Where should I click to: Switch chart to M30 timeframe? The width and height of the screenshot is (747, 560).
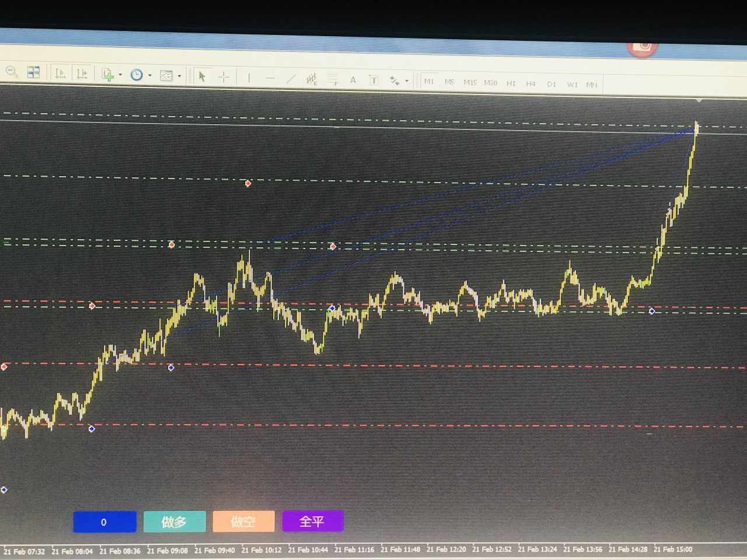[490, 83]
